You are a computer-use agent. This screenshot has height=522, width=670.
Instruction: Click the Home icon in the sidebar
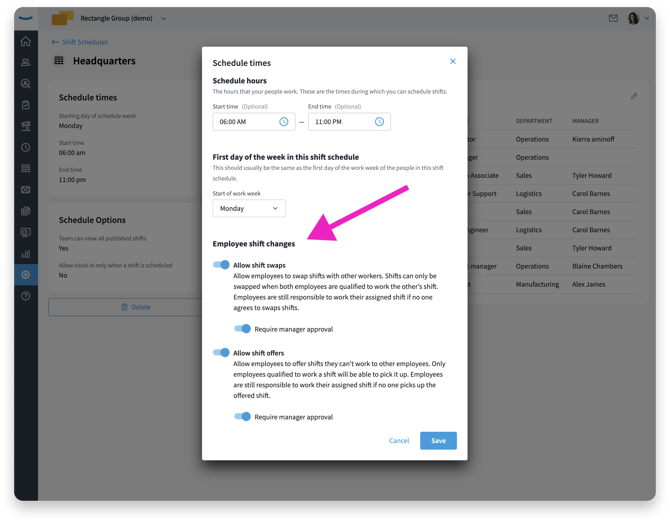26,42
